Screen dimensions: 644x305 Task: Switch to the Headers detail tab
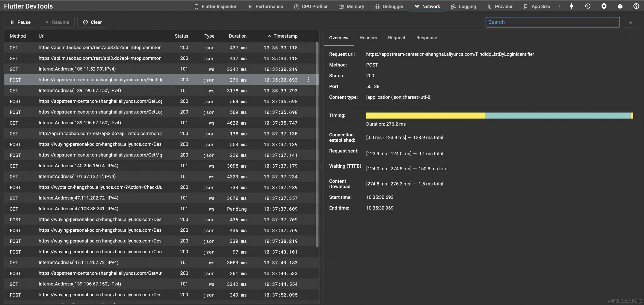click(368, 38)
